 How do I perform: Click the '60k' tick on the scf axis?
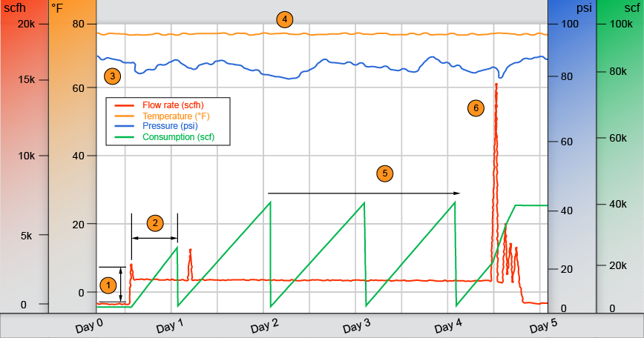pyautogui.click(x=618, y=138)
